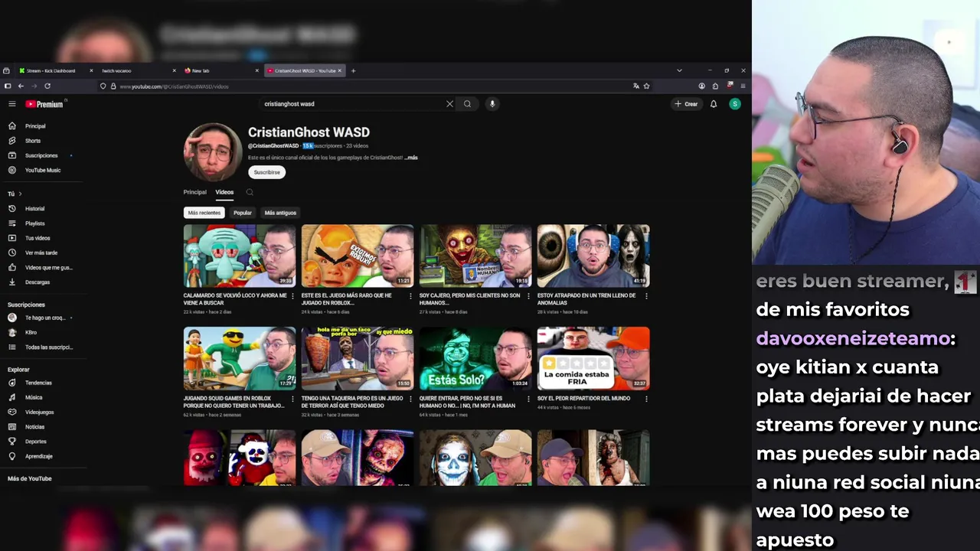
Task: Open video title ESTE ES EL JUEGO MÁS RARO
Action: coord(346,298)
